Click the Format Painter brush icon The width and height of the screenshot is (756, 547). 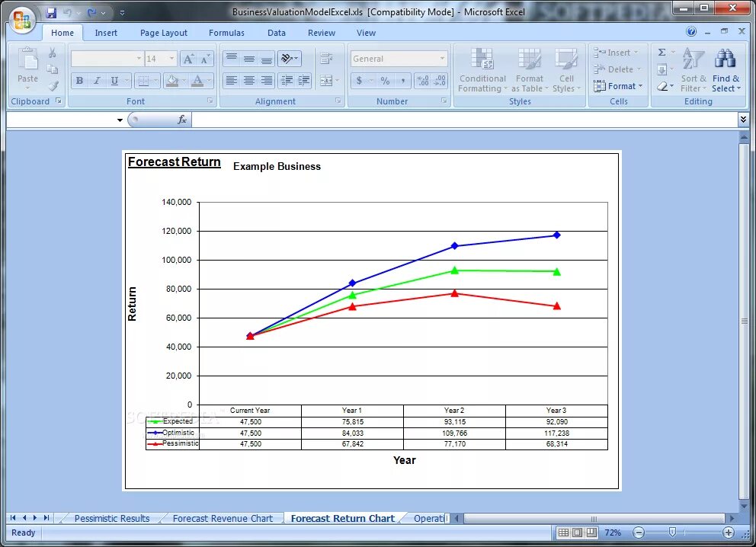point(53,86)
